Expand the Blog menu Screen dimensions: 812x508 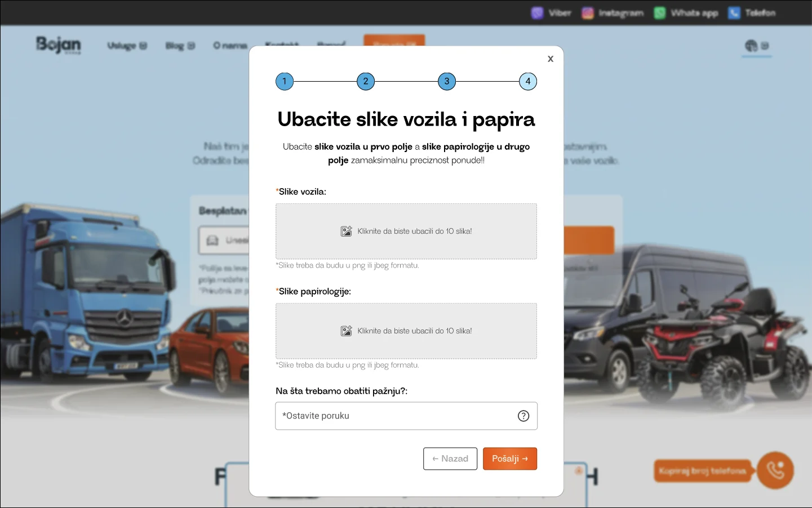tap(180, 46)
